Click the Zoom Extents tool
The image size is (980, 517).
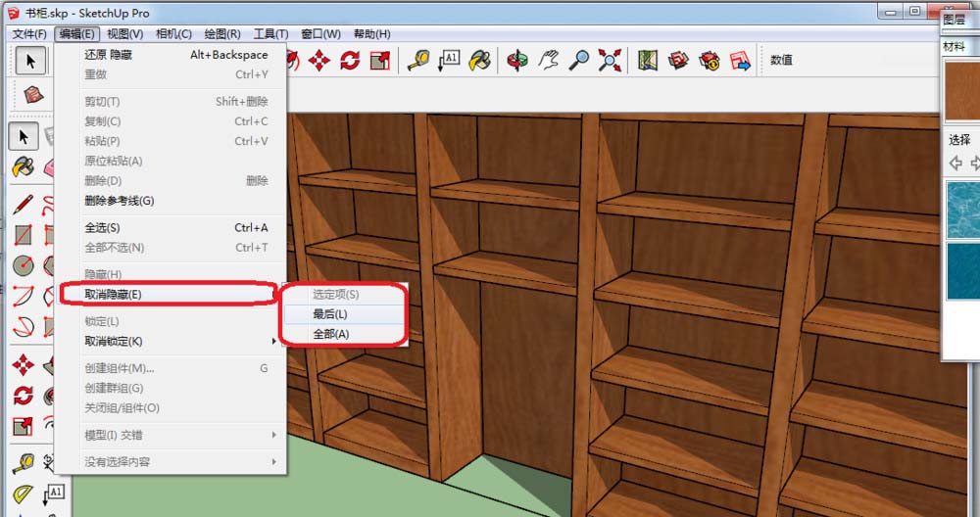610,61
